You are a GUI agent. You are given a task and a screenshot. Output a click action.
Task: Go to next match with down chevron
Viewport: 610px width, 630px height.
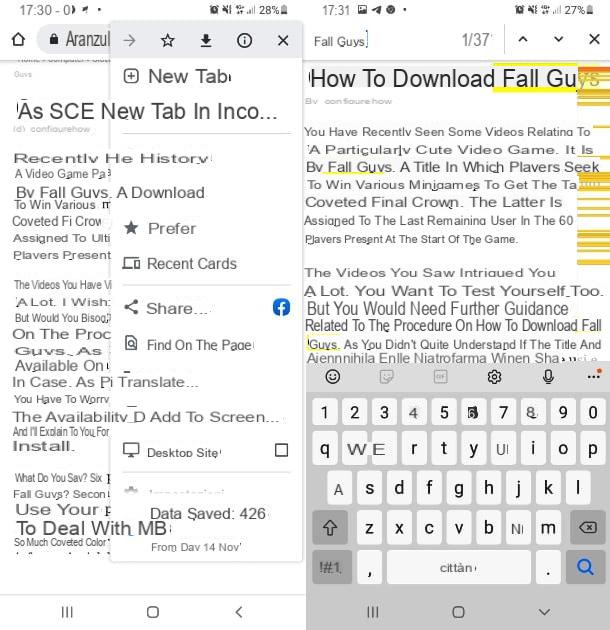pyautogui.click(x=559, y=39)
